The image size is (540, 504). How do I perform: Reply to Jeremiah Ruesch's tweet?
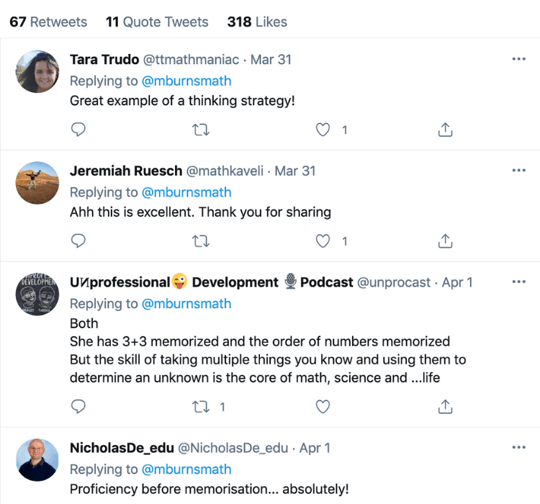(78, 241)
